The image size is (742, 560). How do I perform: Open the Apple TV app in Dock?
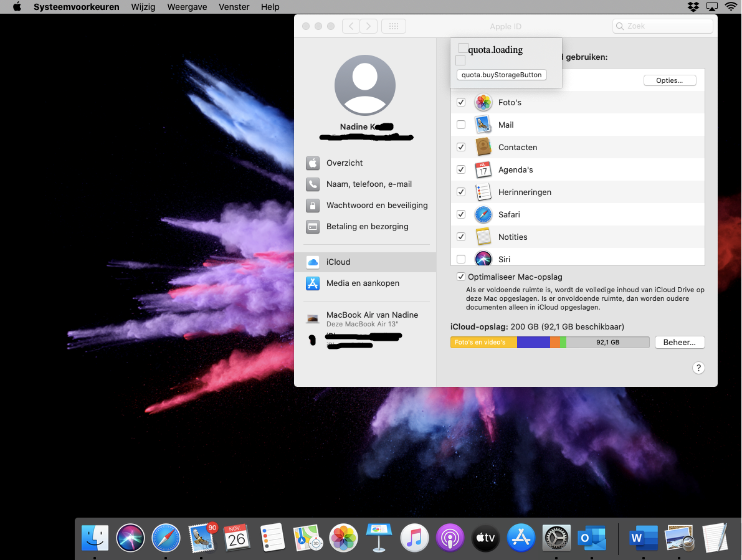click(485, 538)
